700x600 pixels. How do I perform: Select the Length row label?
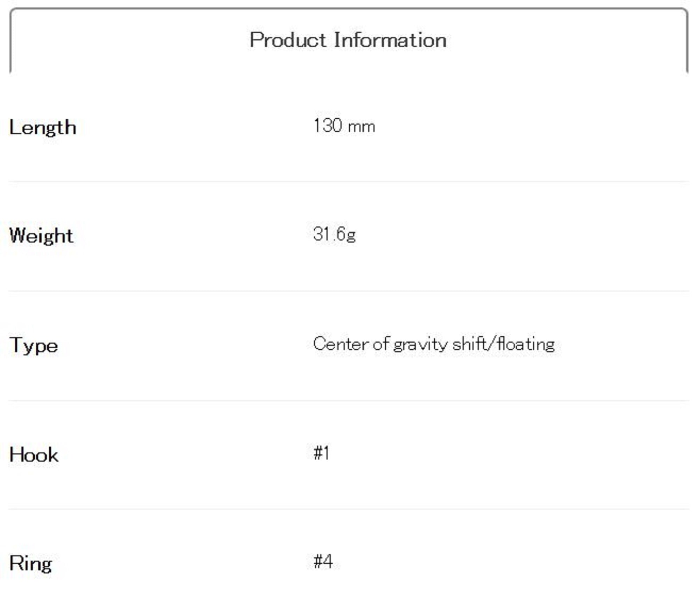43,127
